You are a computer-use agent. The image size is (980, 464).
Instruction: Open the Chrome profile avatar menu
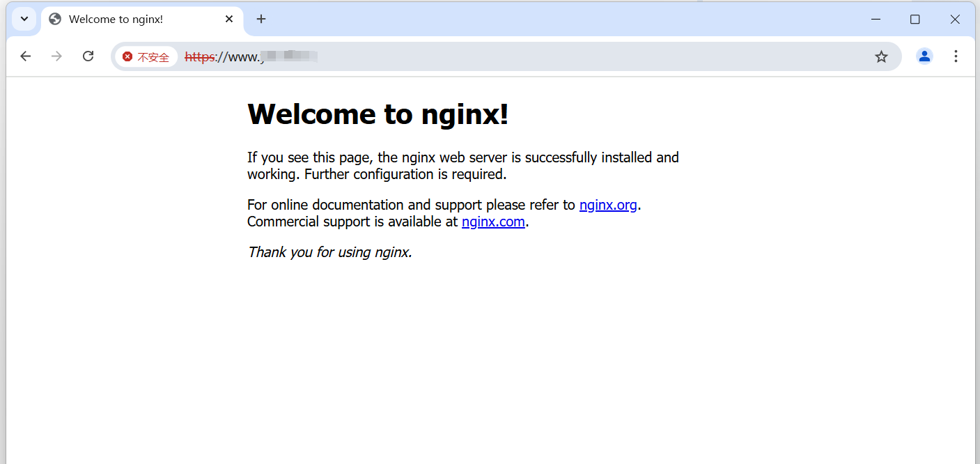[924, 56]
